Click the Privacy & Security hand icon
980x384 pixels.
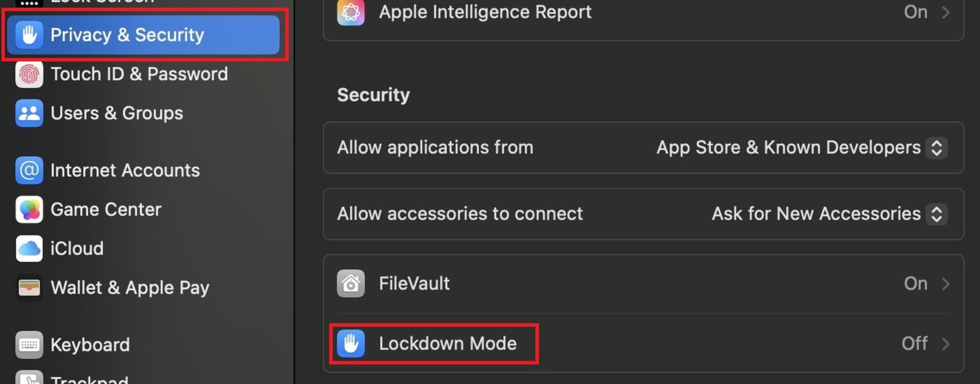click(29, 35)
